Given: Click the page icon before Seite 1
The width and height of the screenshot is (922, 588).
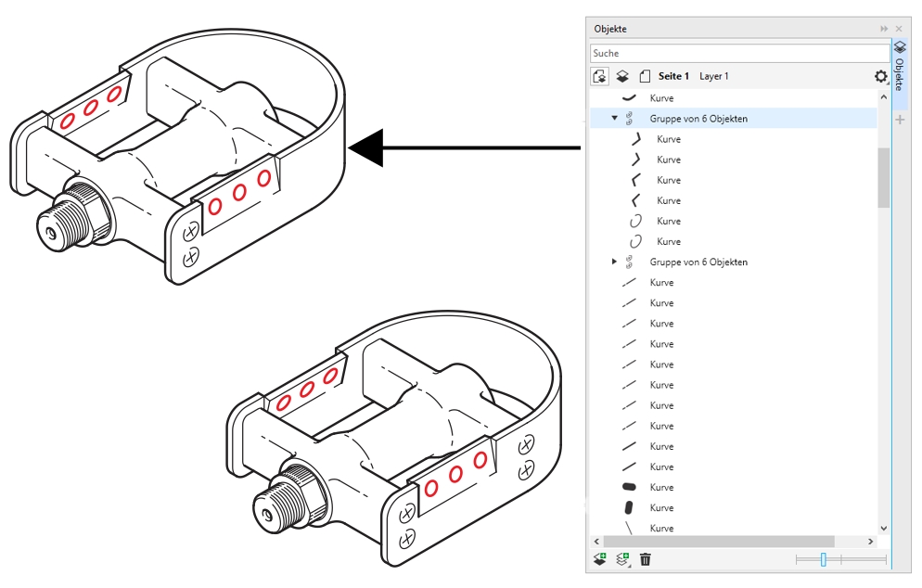Looking at the screenshot, I should [x=645, y=76].
